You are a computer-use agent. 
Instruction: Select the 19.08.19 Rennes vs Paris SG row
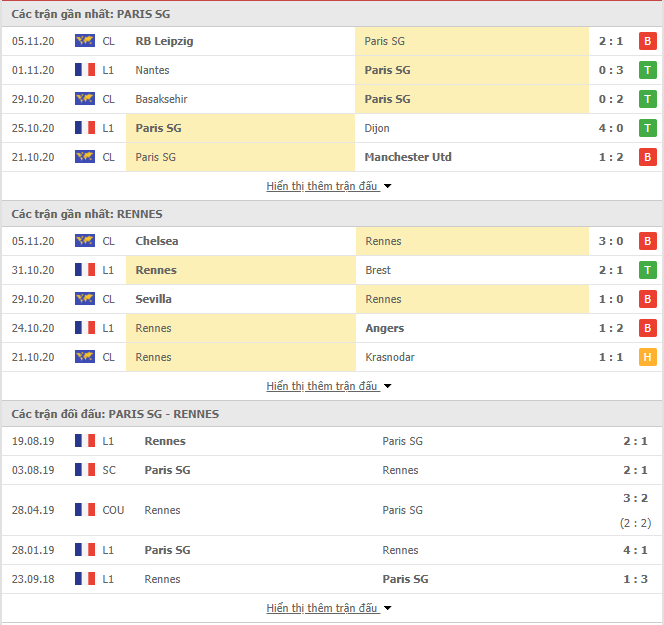(x=332, y=441)
